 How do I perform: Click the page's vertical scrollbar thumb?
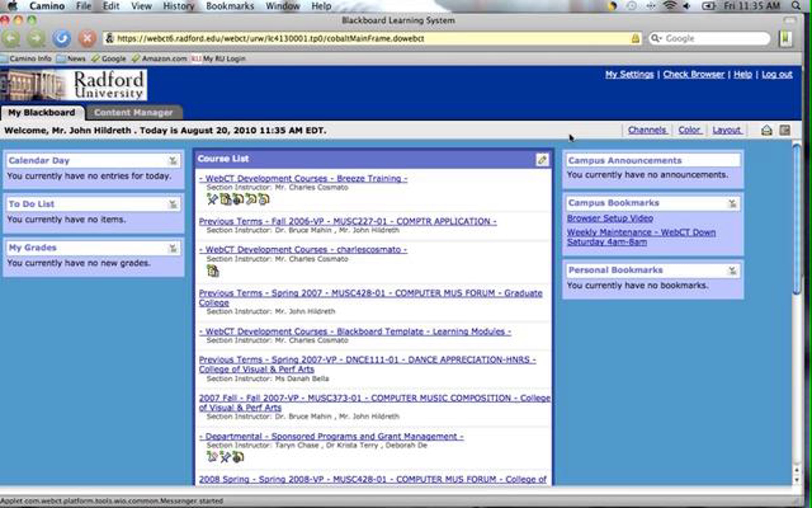797,219
